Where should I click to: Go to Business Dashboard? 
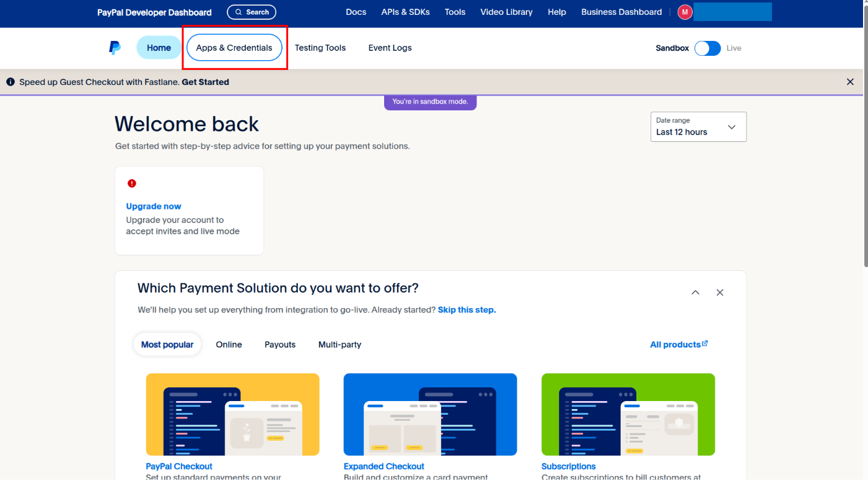[x=621, y=12]
